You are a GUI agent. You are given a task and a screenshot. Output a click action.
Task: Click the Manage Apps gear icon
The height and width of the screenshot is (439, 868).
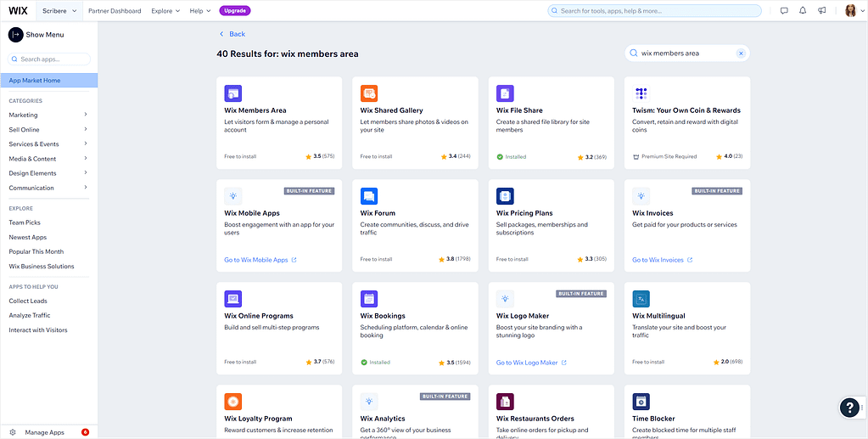(x=13, y=432)
